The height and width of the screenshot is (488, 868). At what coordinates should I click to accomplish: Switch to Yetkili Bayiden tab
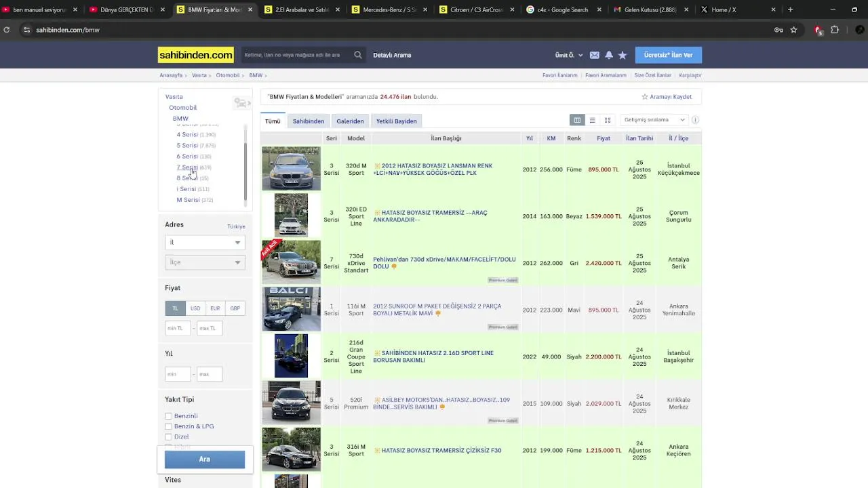pos(397,121)
